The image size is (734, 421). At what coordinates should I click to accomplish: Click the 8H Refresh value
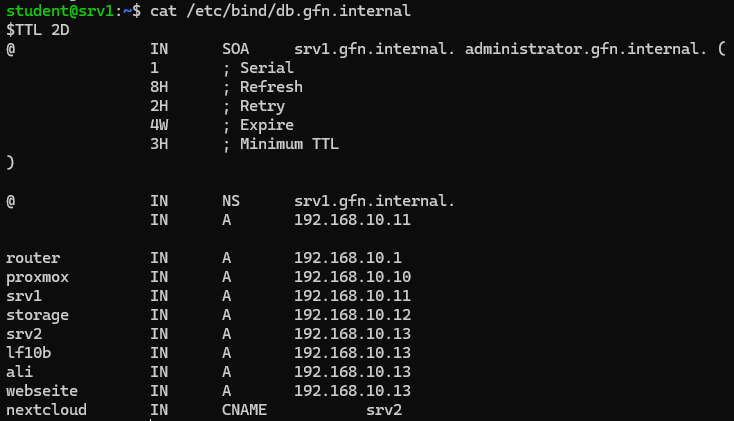[x=158, y=87]
